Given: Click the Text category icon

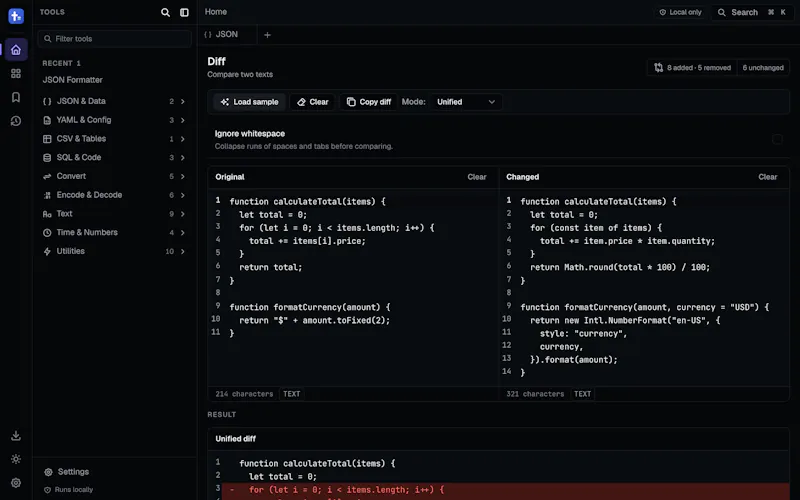Looking at the screenshot, I should 47,214.
